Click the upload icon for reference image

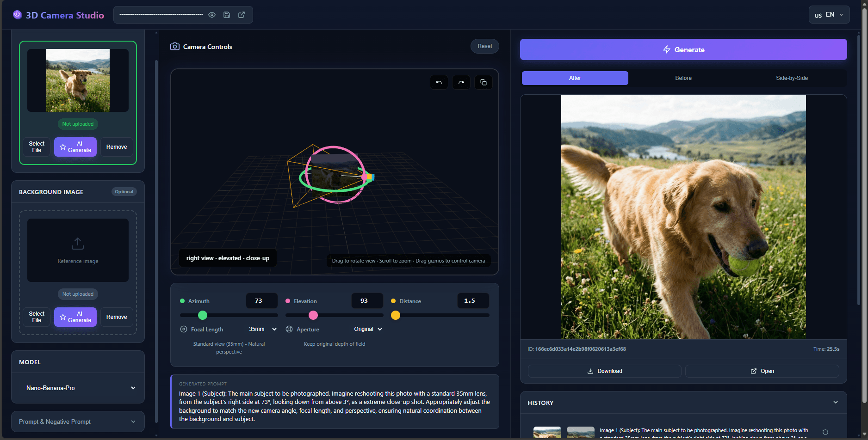[x=78, y=243]
